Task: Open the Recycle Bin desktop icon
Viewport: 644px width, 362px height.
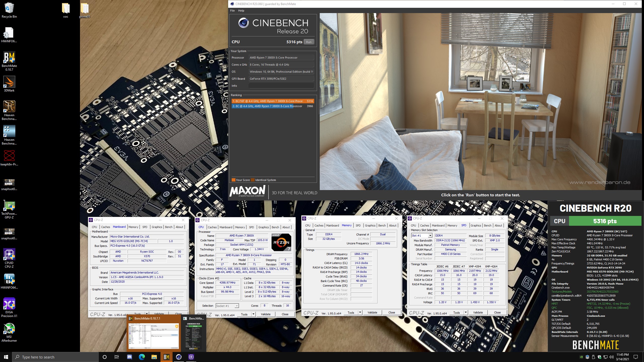Action: [9, 10]
